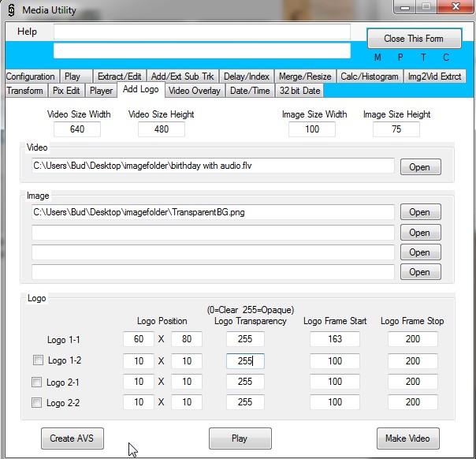Click the Logo 1-1 X position field showing 60

pos(139,339)
